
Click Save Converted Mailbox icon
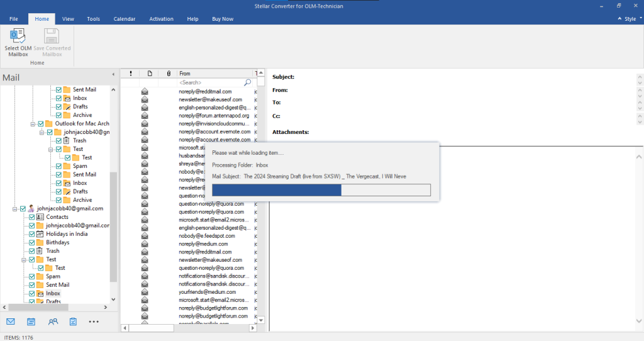pyautogui.click(x=52, y=36)
